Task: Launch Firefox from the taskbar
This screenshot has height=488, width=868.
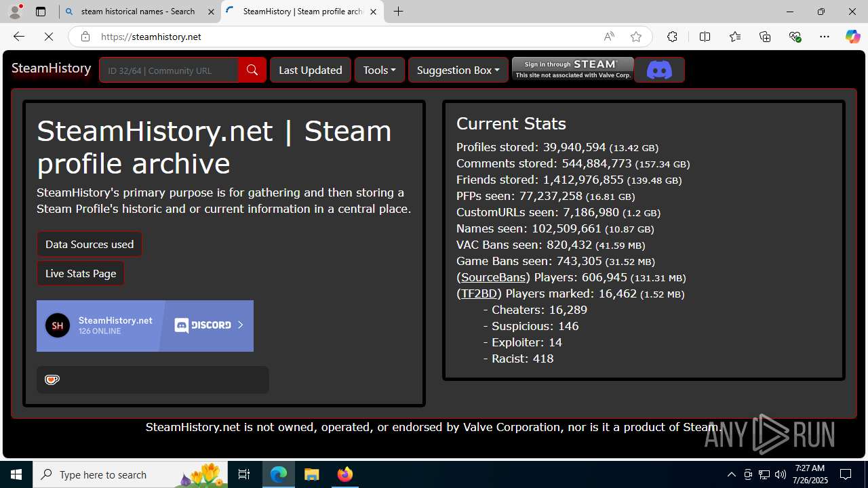Action: point(345,474)
